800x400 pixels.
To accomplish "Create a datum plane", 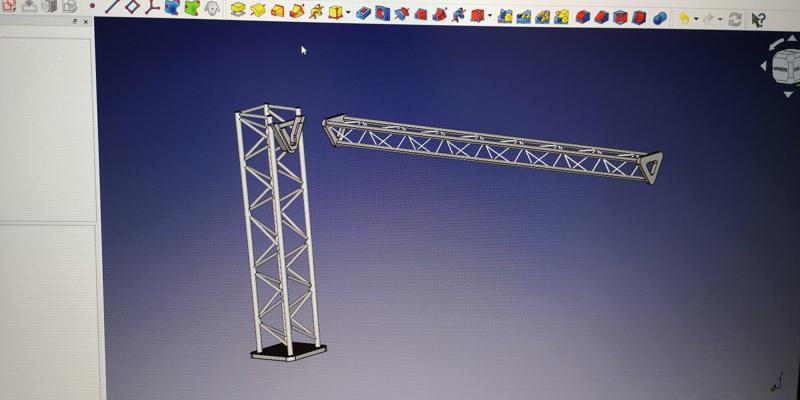I will pos(132,6).
